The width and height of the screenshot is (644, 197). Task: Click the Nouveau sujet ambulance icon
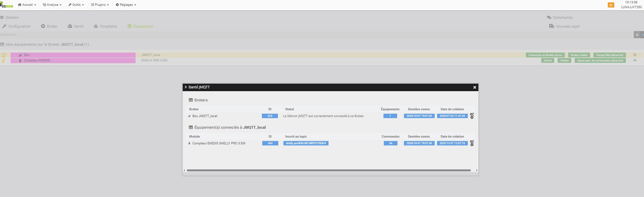coord(551,26)
